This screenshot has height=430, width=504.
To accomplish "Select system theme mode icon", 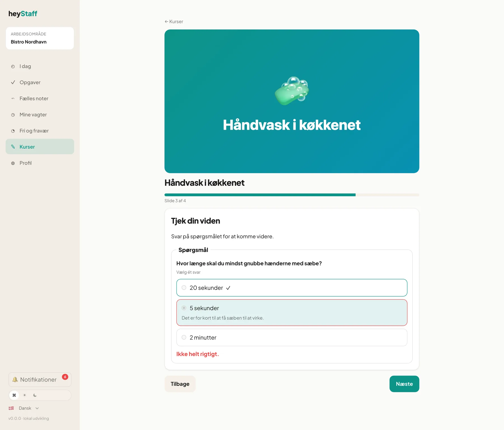I will coord(14,395).
